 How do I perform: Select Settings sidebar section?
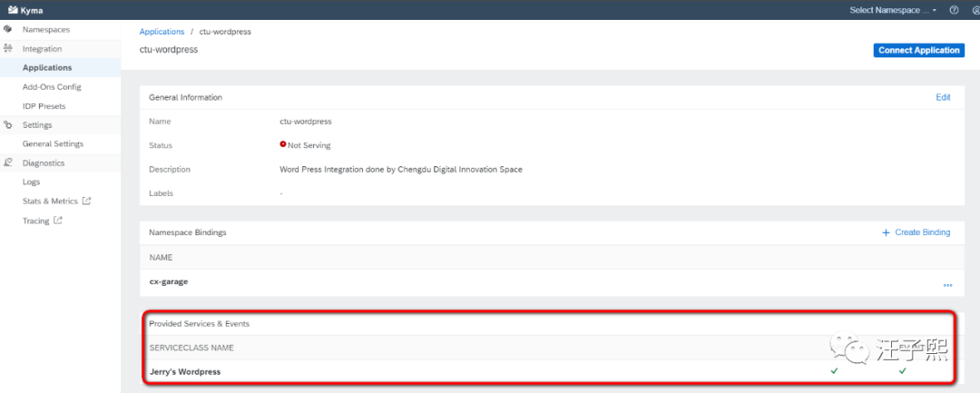(37, 125)
